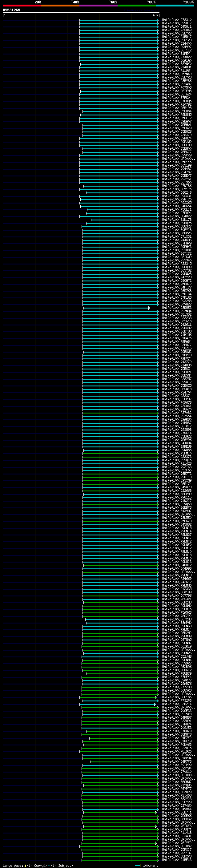Screen dimensions: 197x868
Task: Select hit UniRef100_Q5EH01
Action: pos(177,125)
